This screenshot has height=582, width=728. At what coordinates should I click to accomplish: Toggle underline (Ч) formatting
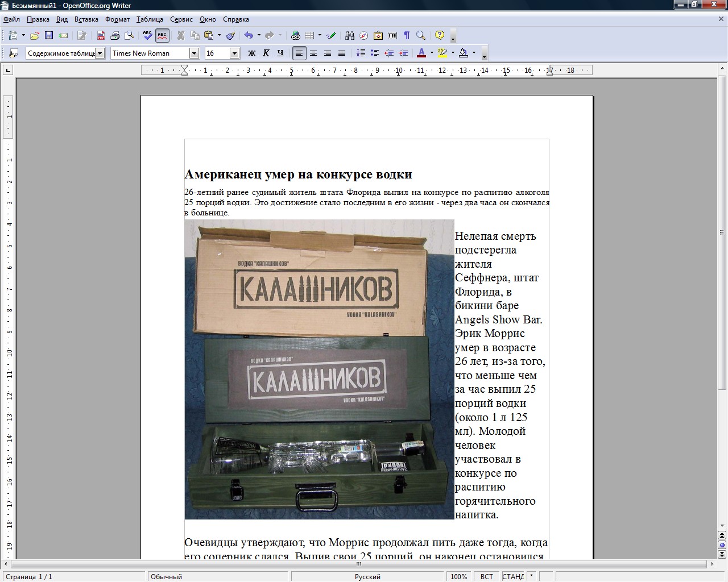pyautogui.click(x=280, y=53)
